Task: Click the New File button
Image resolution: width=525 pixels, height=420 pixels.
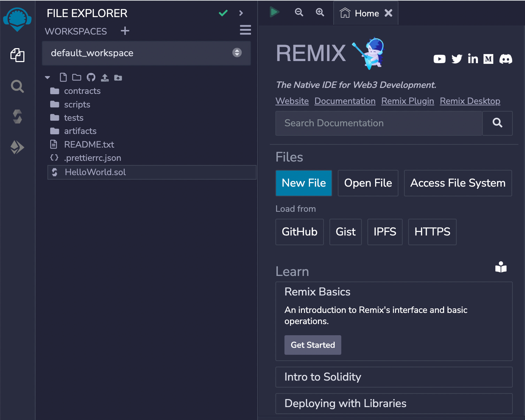Action: [x=304, y=183]
